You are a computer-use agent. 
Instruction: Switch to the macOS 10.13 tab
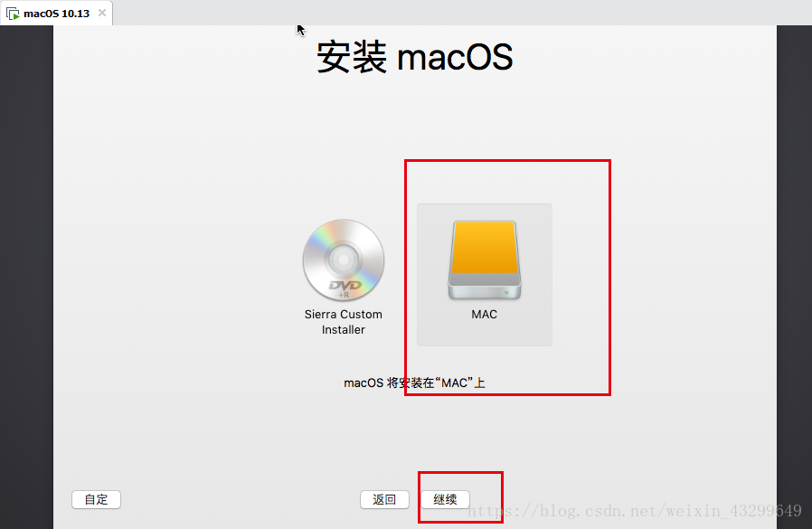[56, 14]
